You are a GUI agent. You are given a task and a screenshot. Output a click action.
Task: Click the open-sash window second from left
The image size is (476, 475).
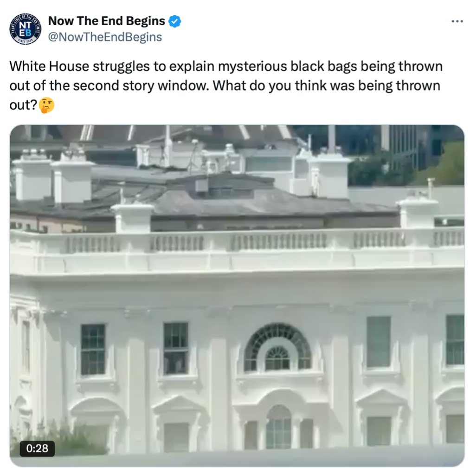[x=176, y=348]
